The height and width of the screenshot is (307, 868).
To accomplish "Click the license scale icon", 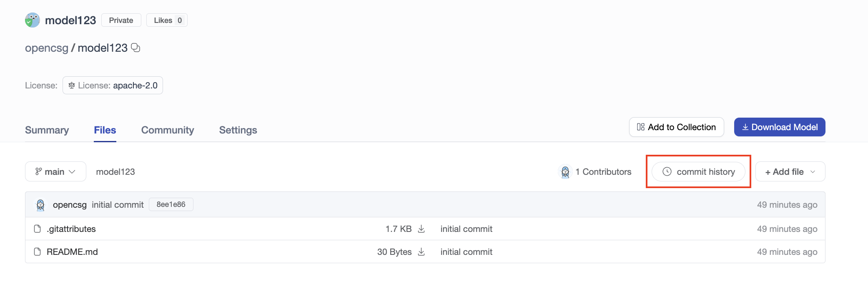I will [x=72, y=86].
